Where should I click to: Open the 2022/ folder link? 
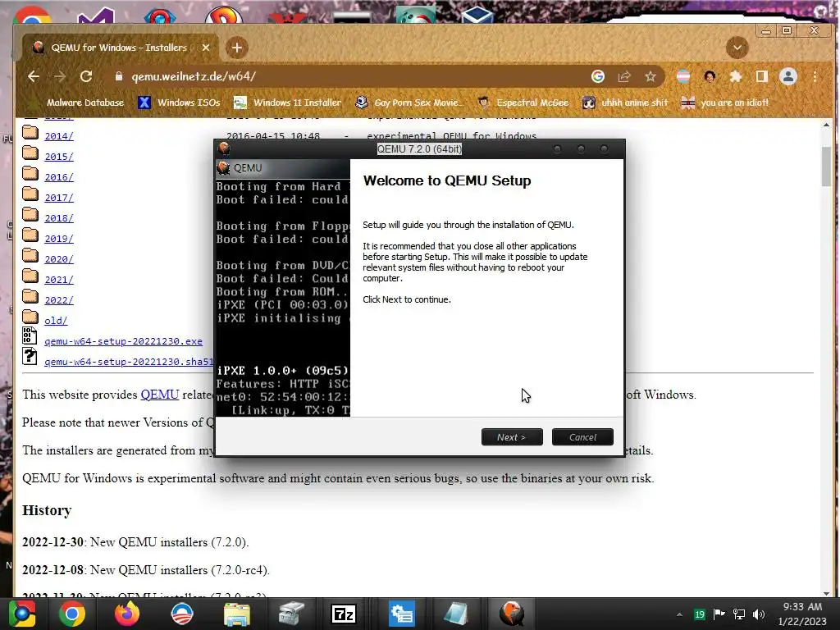point(59,300)
